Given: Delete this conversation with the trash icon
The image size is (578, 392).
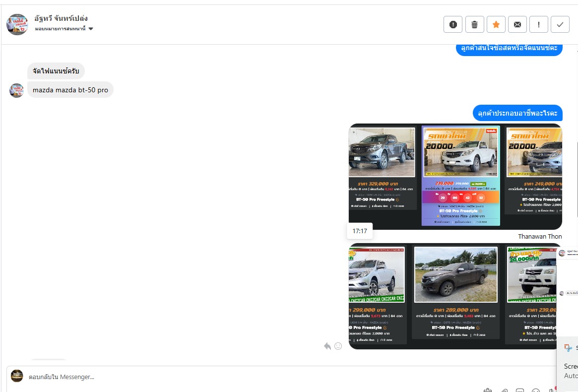Looking at the screenshot, I should [474, 25].
